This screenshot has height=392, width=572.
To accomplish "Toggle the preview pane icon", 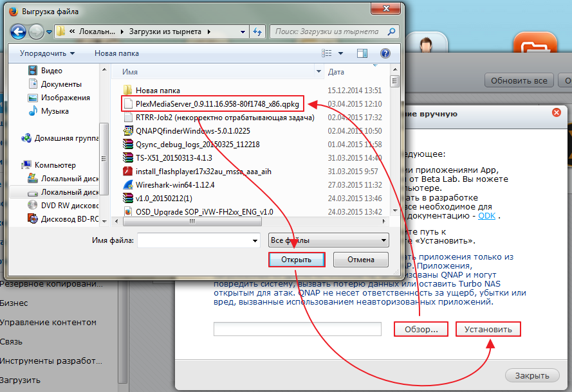I will point(362,53).
